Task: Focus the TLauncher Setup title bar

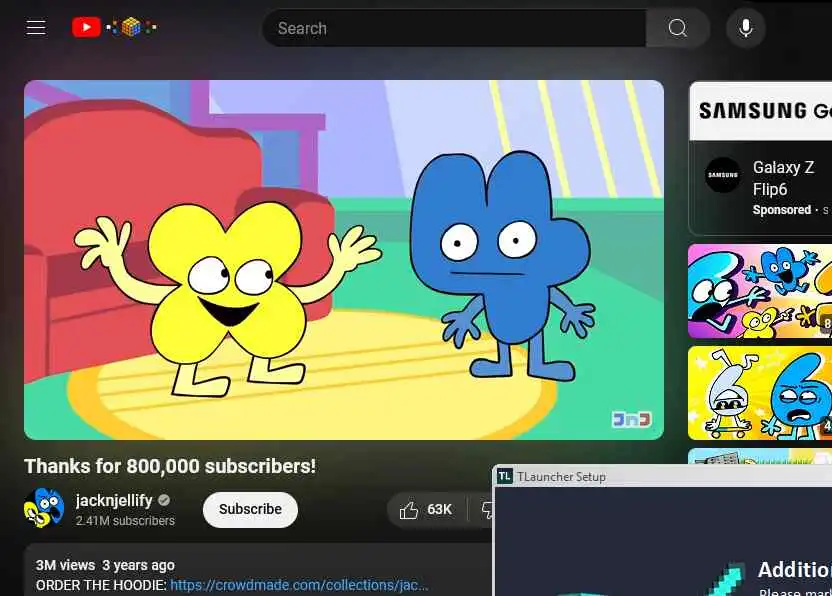Action: pyautogui.click(x=663, y=477)
